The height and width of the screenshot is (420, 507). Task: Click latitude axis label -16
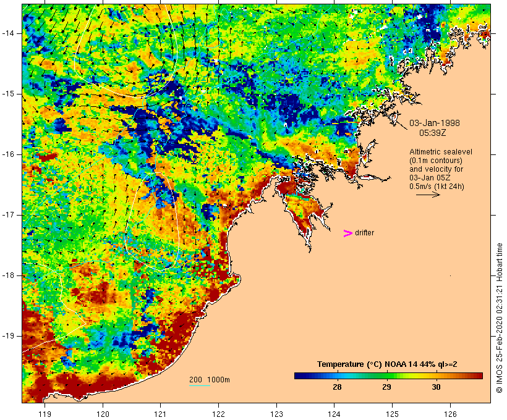(x=8, y=154)
